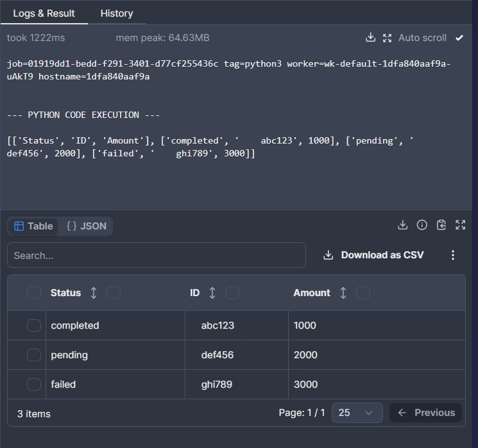Select the failed row checkbox

[x=34, y=385]
